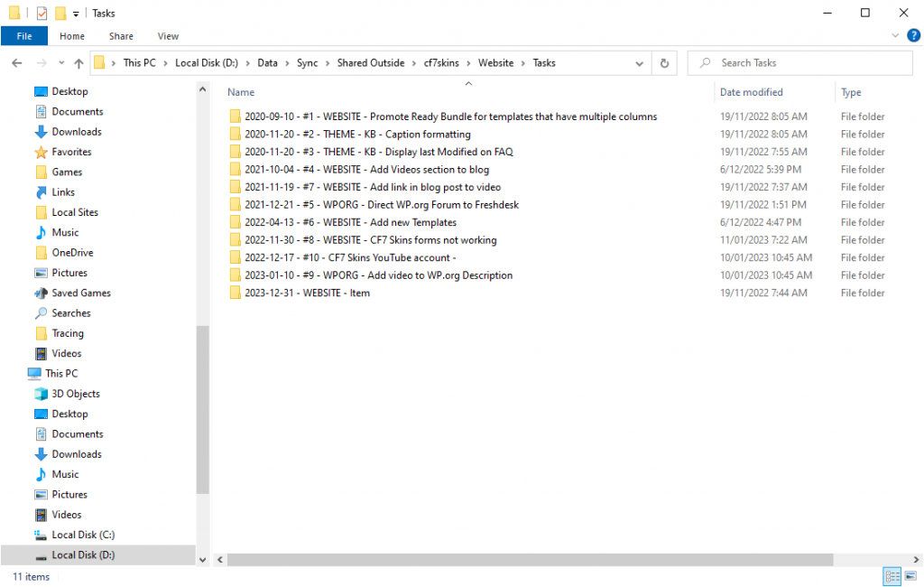This screenshot has width=924, height=587.
Task: Click the Up one level arrow
Action: click(79, 63)
